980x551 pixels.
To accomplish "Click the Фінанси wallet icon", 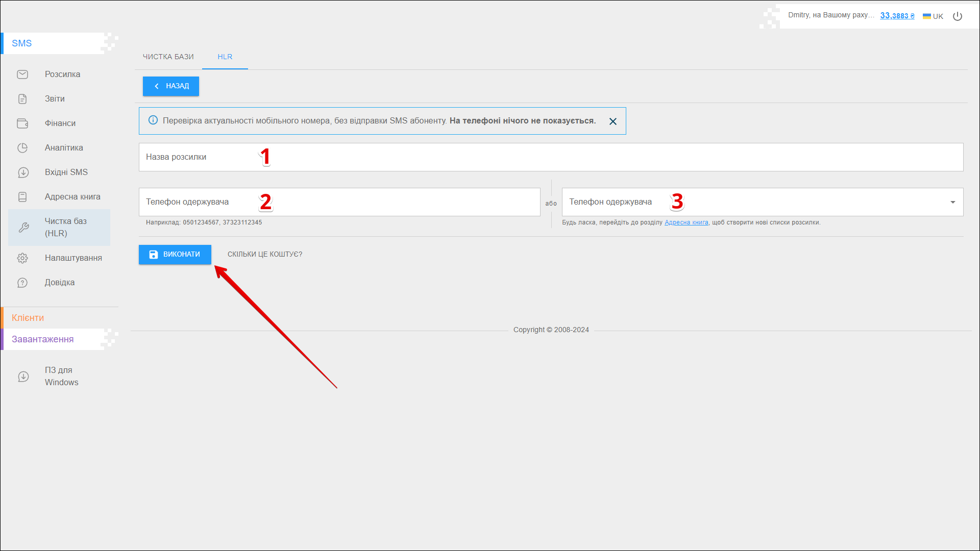I will point(22,123).
